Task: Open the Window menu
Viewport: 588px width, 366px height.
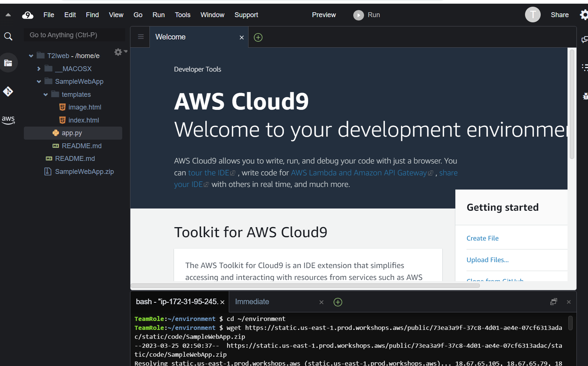Action: [x=212, y=15]
